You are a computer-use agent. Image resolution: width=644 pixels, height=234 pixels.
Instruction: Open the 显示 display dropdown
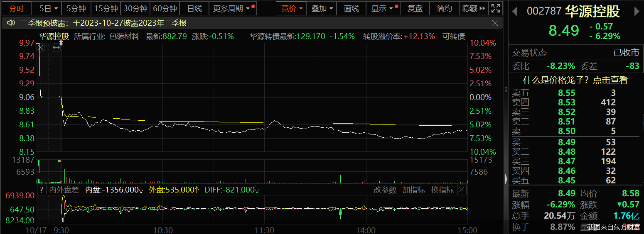coord(383,8)
